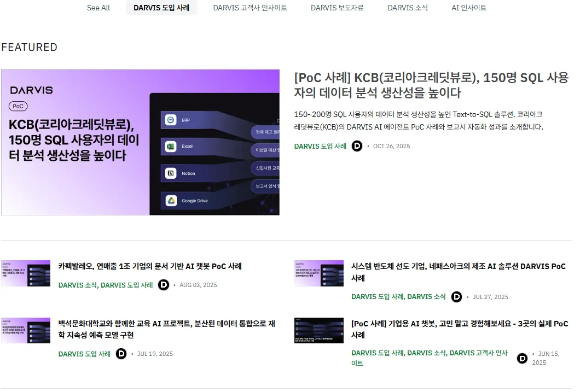The height and width of the screenshot is (392, 580).
Task: Click author avatar beside JUN 15, 2025
Action: coord(522,358)
